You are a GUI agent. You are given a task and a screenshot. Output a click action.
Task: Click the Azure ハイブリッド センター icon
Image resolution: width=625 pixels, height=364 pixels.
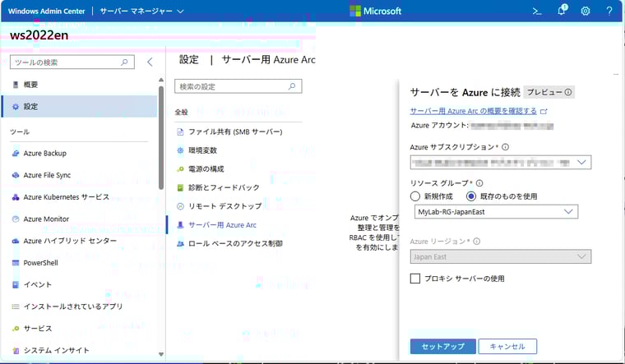click(16, 241)
